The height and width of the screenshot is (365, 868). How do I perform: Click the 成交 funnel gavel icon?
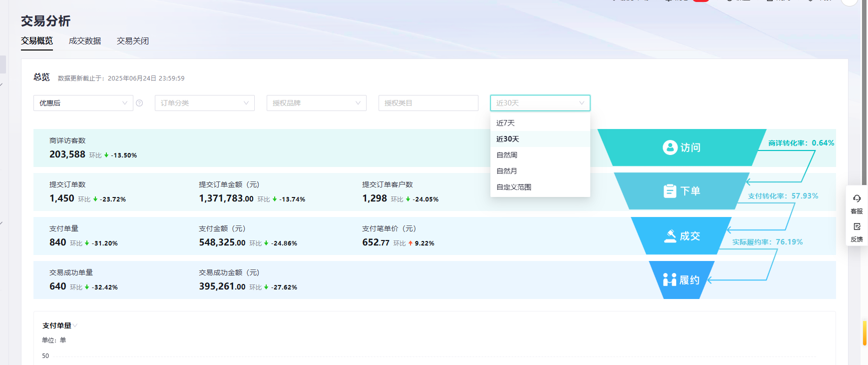(x=670, y=236)
